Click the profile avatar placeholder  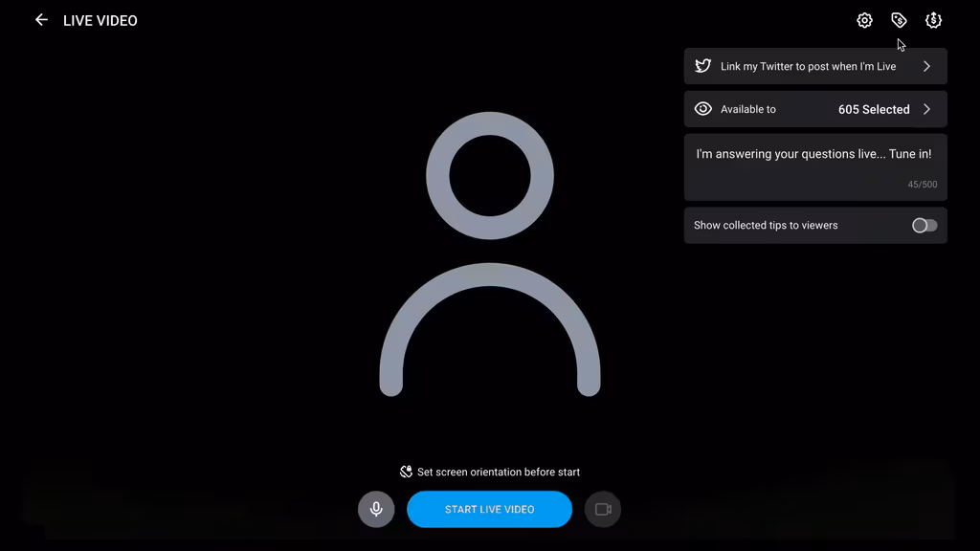click(x=490, y=253)
